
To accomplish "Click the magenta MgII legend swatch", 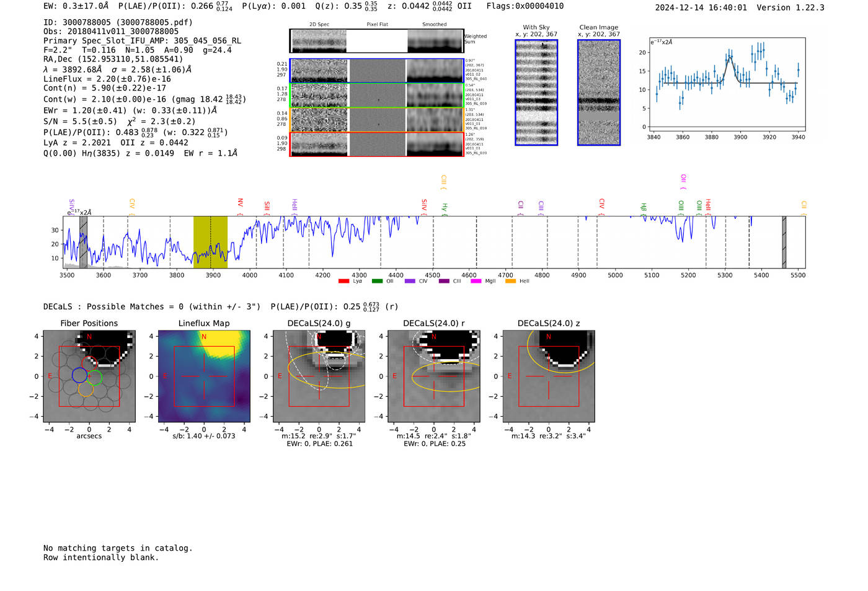I will tap(476, 282).
